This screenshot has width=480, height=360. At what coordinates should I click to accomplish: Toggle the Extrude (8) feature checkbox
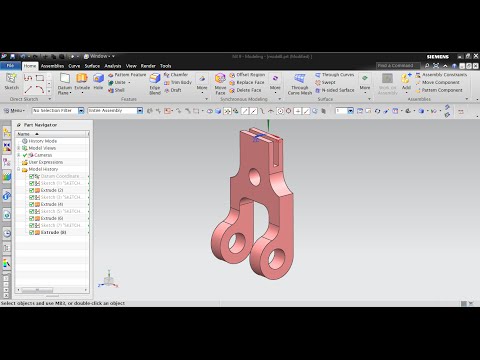(x=31, y=232)
